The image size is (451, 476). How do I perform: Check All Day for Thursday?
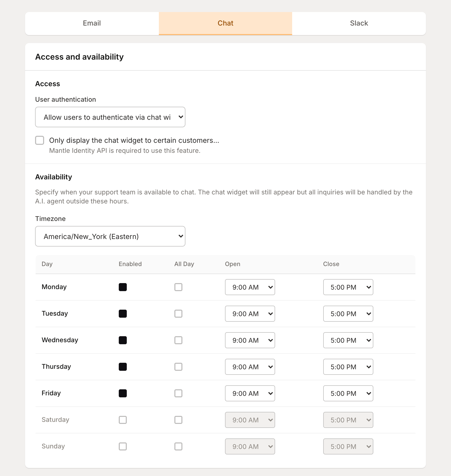pos(178,367)
